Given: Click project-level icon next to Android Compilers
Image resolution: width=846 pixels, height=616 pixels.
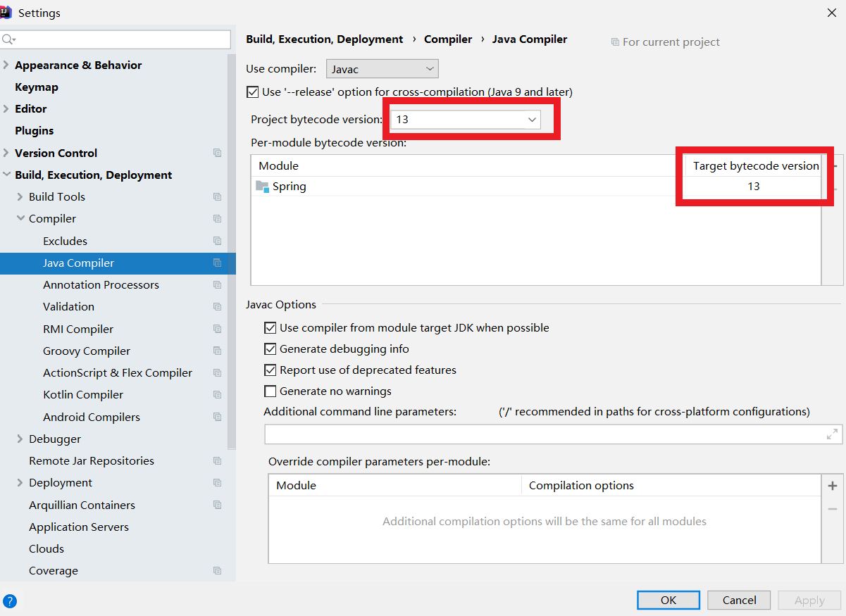Looking at the screenshot, I should [x=217, y=417].
